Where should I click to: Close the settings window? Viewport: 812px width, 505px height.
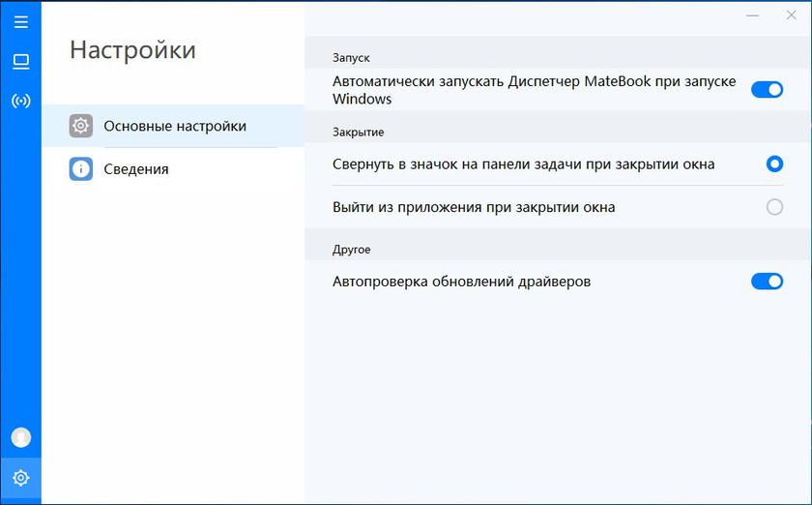coord(792,15)
